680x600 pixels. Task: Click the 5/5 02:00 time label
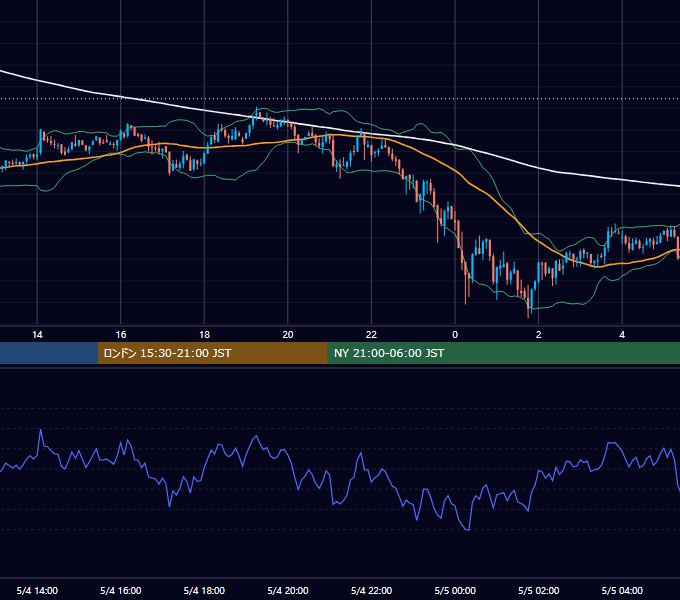(539, 590)
